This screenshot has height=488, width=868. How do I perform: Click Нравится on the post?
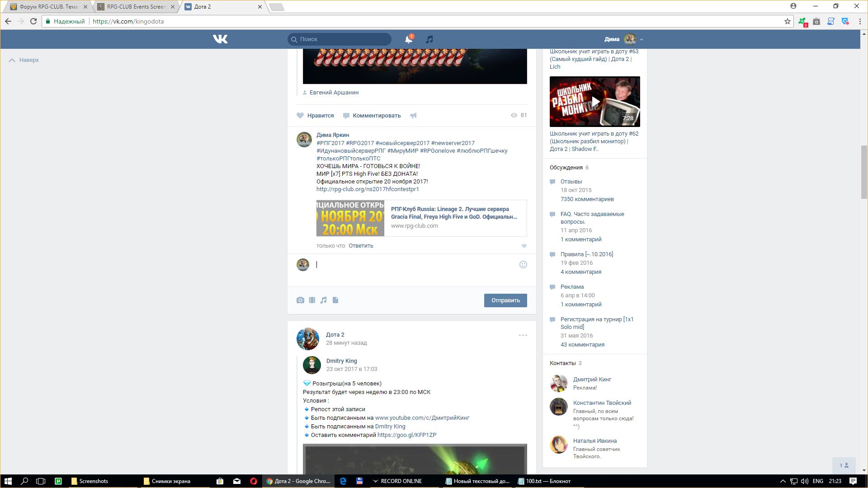tap(315, 116)
